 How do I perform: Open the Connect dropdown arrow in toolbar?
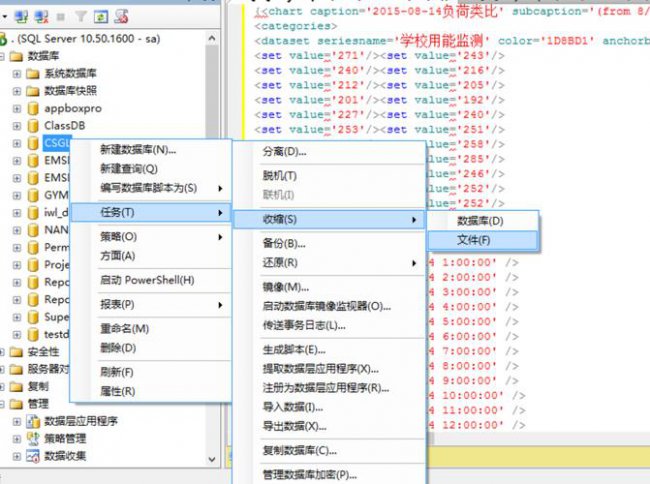click(5, 17)
